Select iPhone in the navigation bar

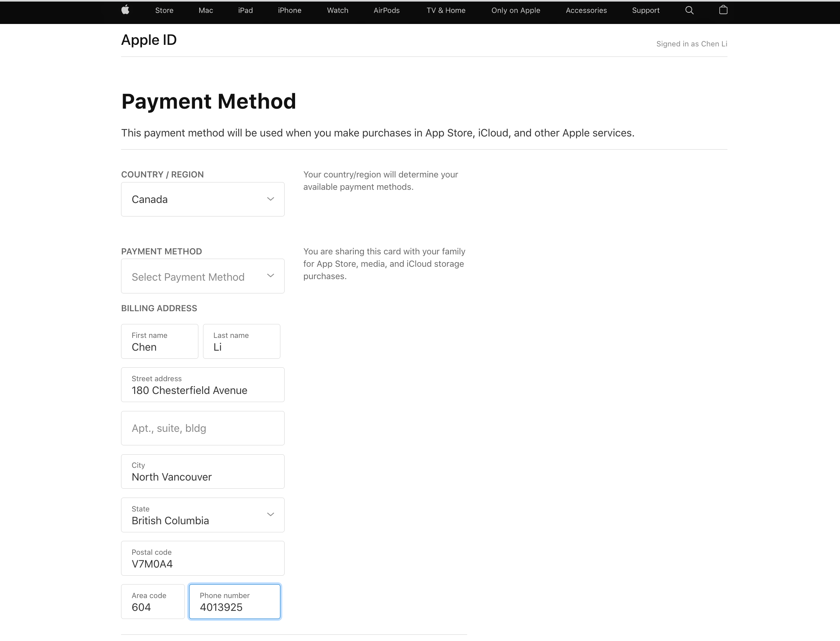(289, 10)
